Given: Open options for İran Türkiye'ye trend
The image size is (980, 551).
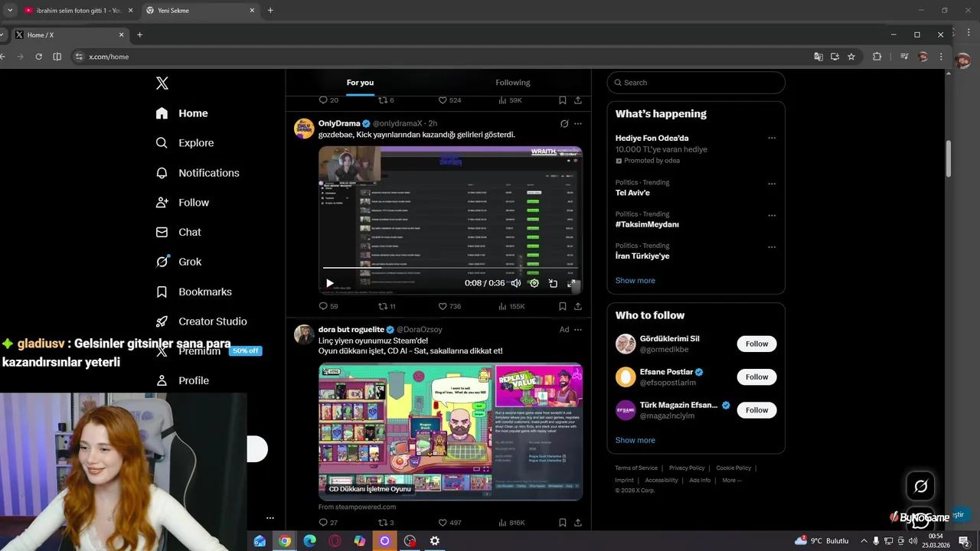Looking at the screenshot, I should tap(772, 247).
